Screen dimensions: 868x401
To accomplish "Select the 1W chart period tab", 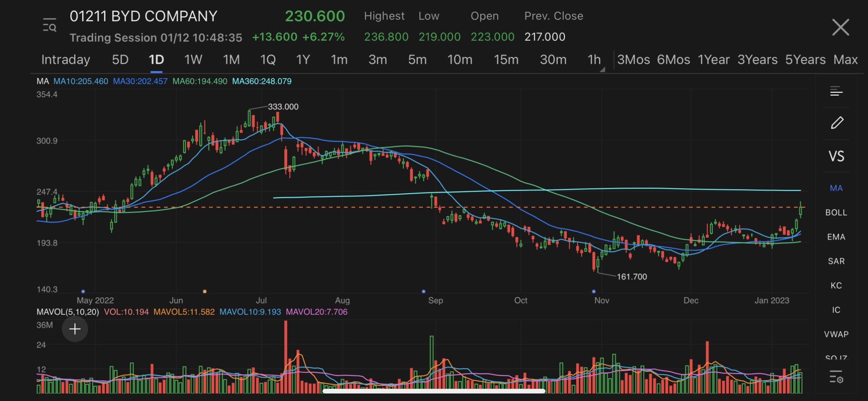I will pos(193,60).
